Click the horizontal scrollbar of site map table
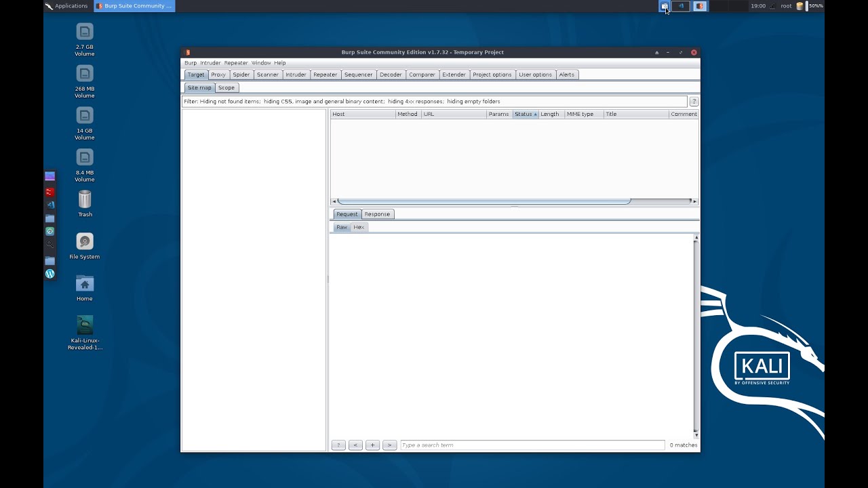This screenshot has height=488, width=868. [514, 201]
